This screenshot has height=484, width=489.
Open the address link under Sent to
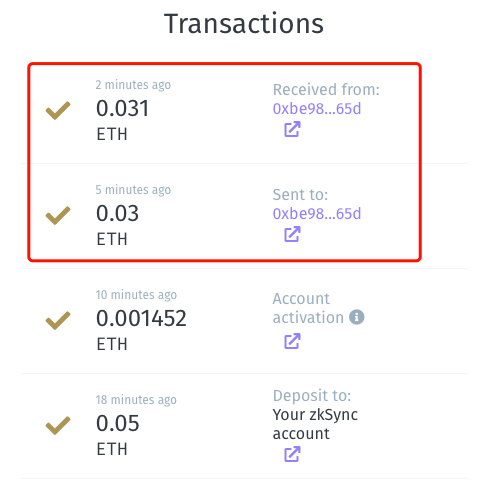[x=317, y=214]
